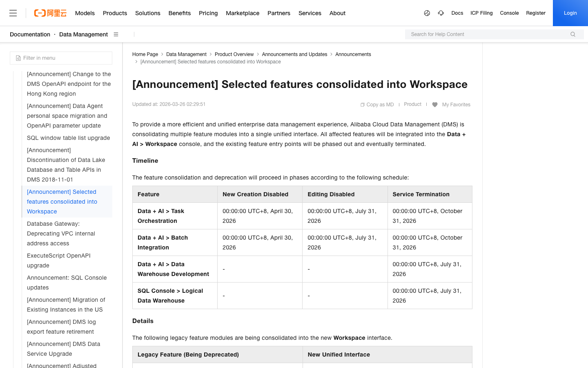Open Announcement: SQL Console updates
Screen dimensions: 588x368
(x=67, y=283)
